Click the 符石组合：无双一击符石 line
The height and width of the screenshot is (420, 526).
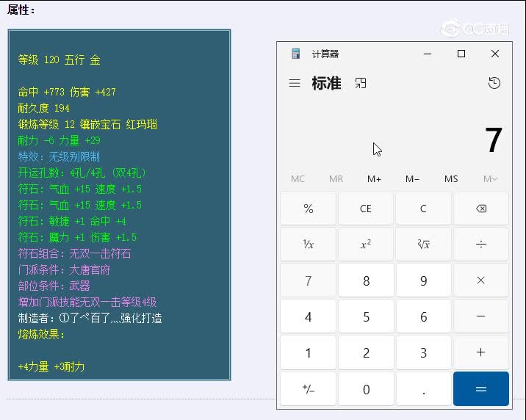tap(74, 253)
